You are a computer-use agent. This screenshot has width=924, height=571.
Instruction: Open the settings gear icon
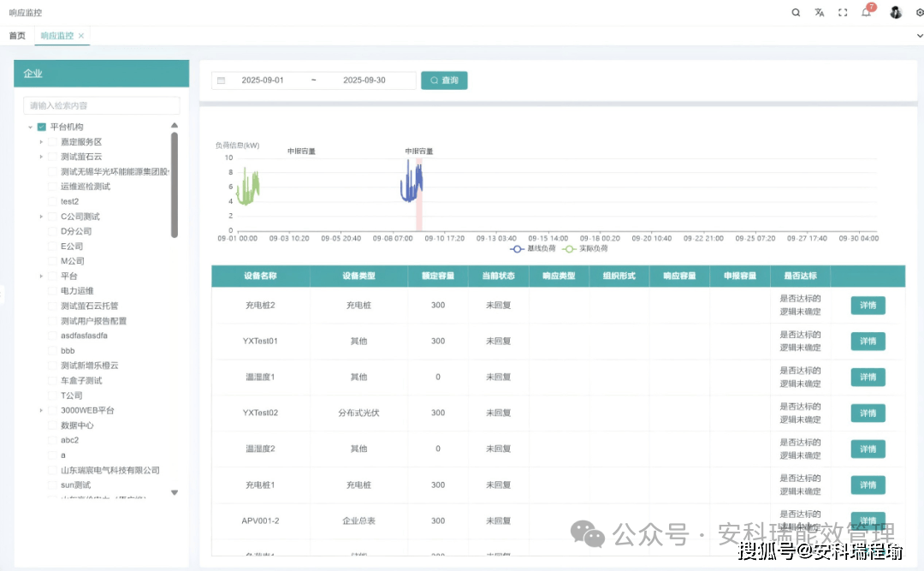(920, 13)
